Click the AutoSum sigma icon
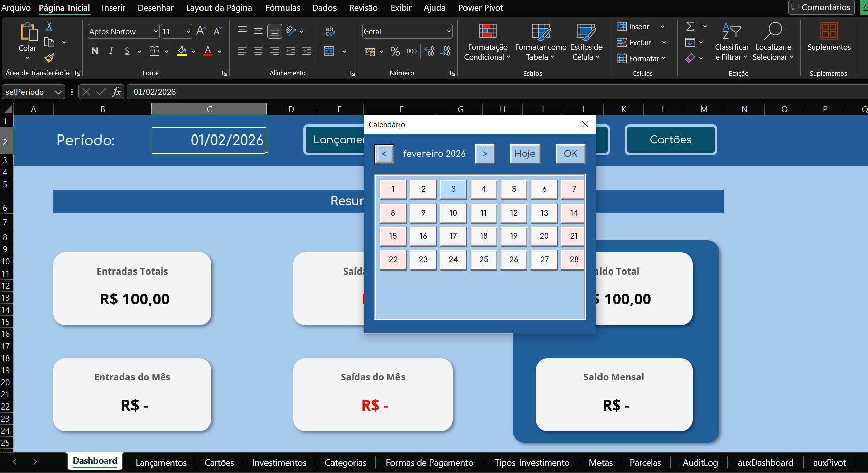Screen dimensions: 868x473 (x=690, y=26)
